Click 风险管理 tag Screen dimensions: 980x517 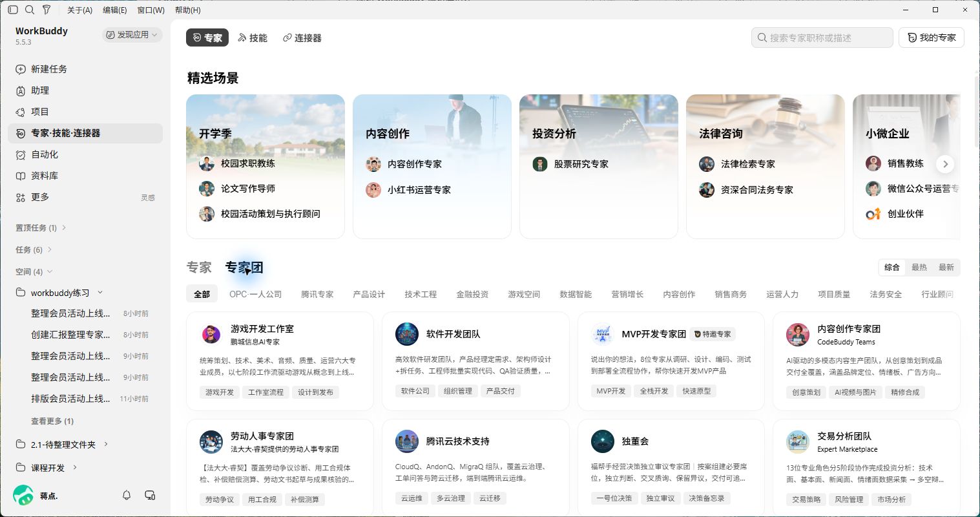pyautogui.click(x=849, y=500)
